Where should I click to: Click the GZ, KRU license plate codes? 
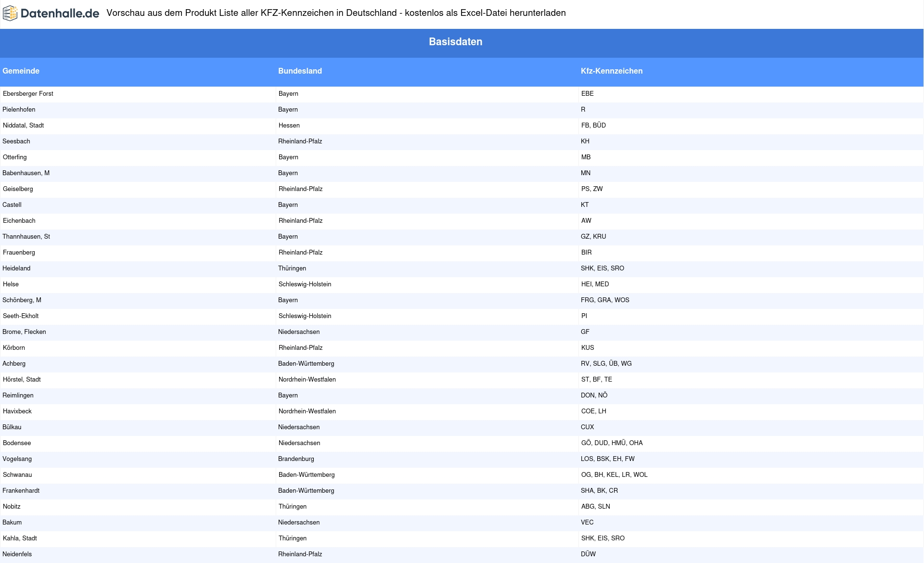click(x=593, y=237)
